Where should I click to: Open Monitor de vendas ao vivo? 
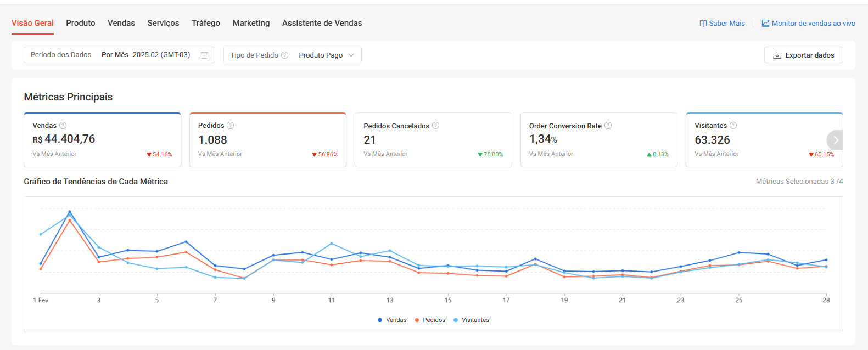click(808, 24)
